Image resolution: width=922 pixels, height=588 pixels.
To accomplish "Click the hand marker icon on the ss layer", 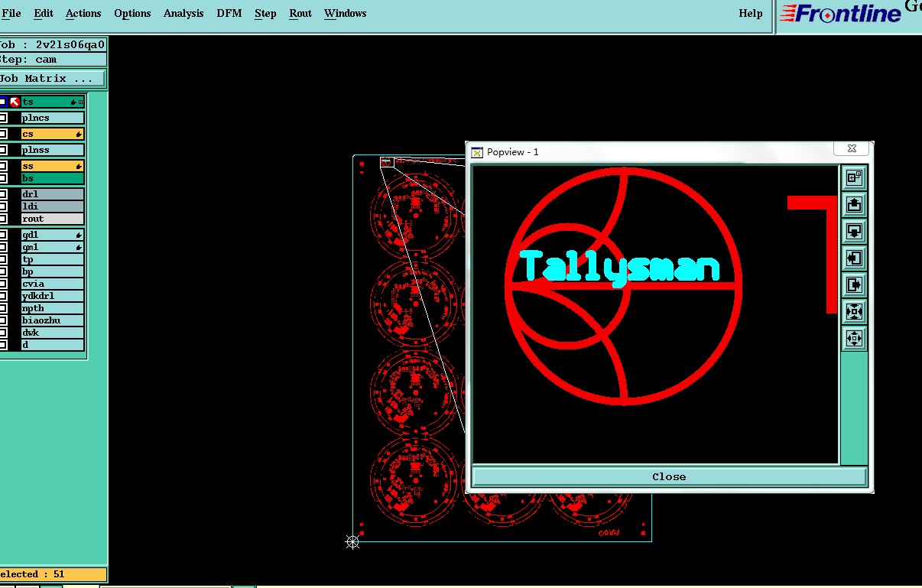I will 80,167.
